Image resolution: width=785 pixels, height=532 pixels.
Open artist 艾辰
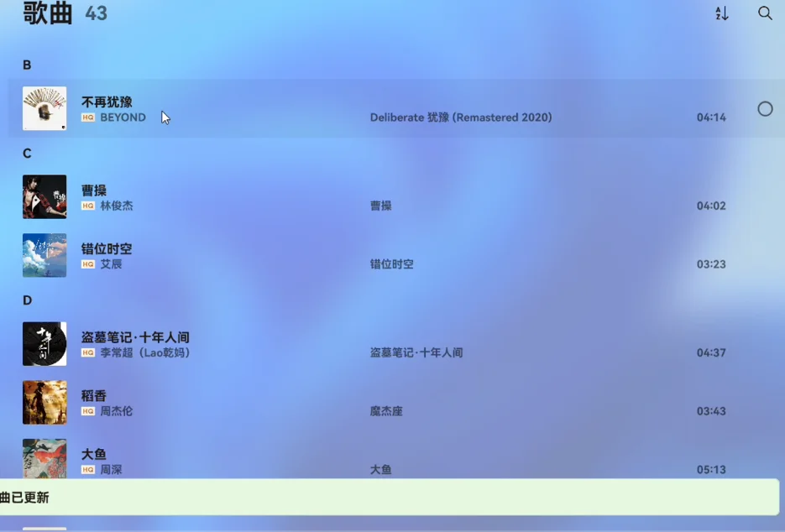coord(111,264)
